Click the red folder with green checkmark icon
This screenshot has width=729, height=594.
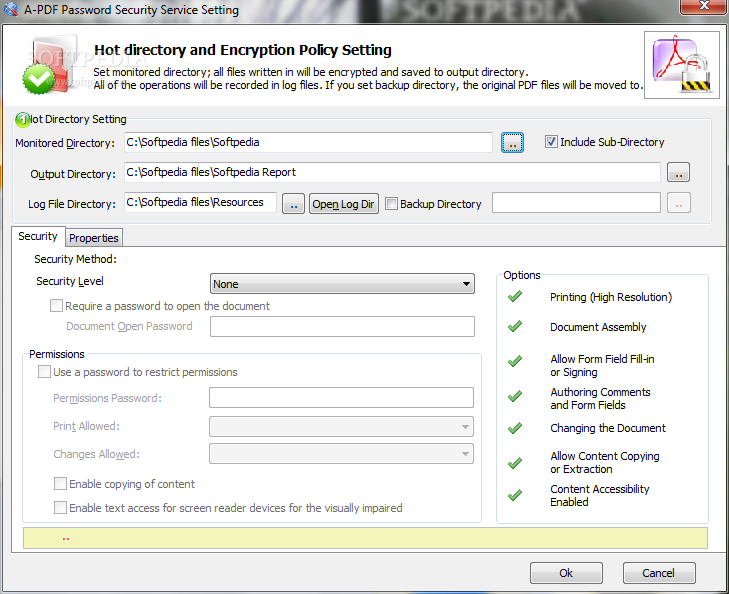[x=50, y=65]
